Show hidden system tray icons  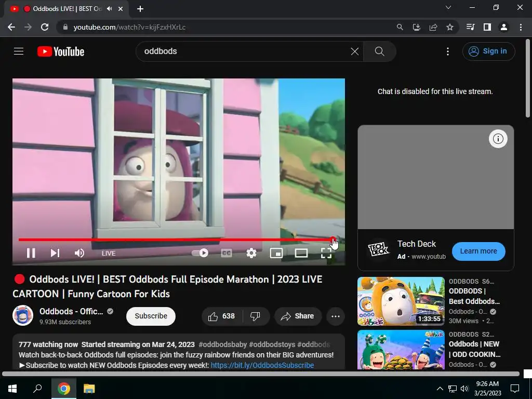tap(440, 389)
